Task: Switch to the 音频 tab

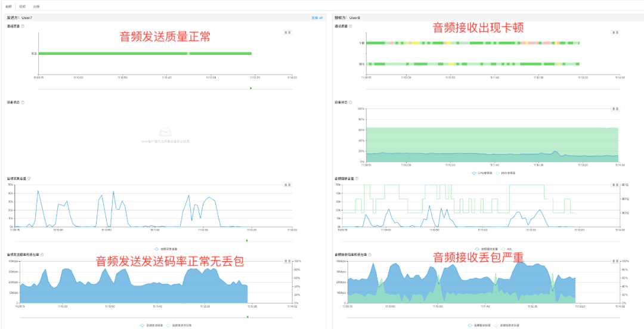Action: click(8, 7)
